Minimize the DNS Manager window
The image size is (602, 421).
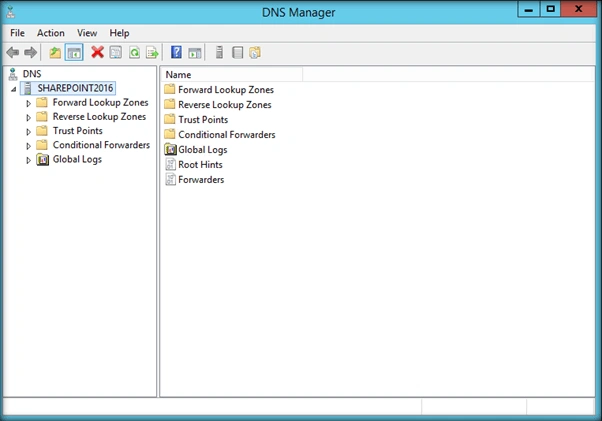coord(529,9)
